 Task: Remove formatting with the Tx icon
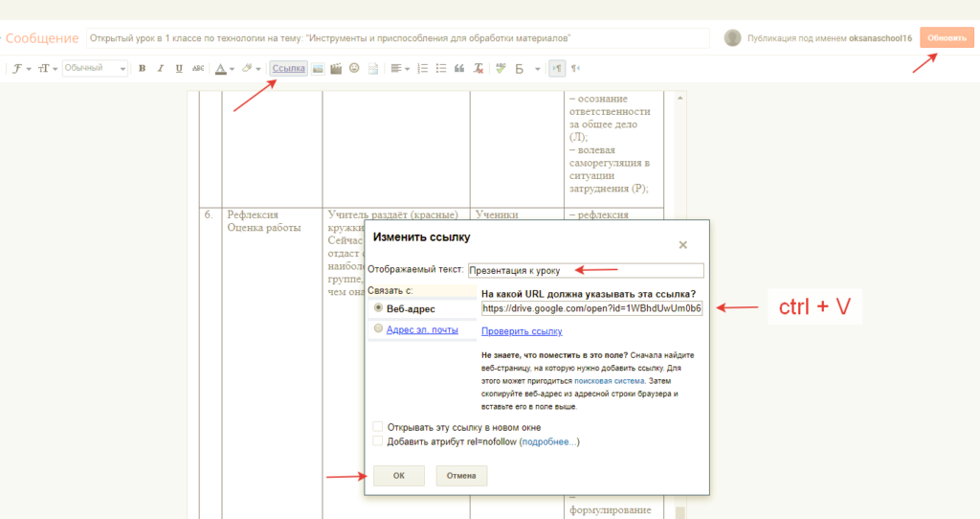(479, 68)
